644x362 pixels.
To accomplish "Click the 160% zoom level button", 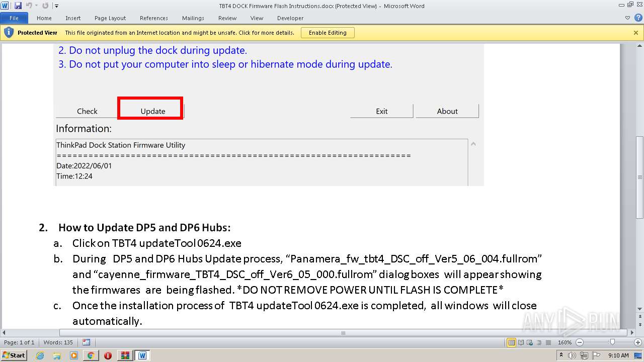I will (x=565, y=342).
